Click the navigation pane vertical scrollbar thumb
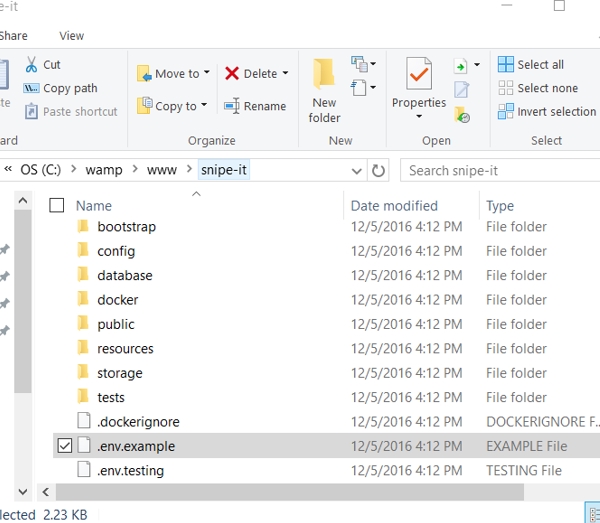 point(23,301)
